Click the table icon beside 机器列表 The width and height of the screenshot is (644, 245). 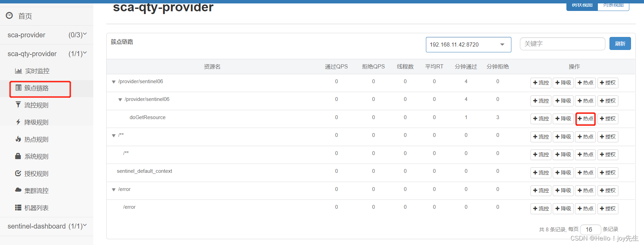pyautogui.click(x=18, y=207)
